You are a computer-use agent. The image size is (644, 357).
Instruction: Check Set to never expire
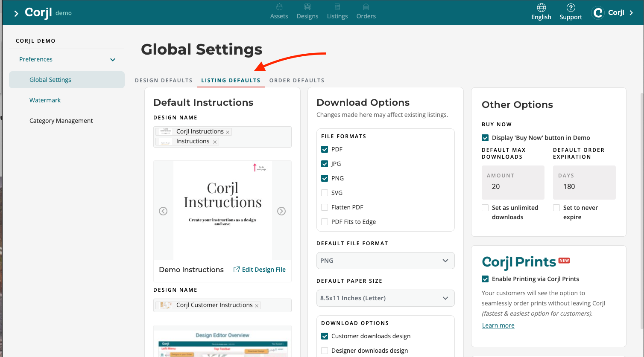coord(556,208)
